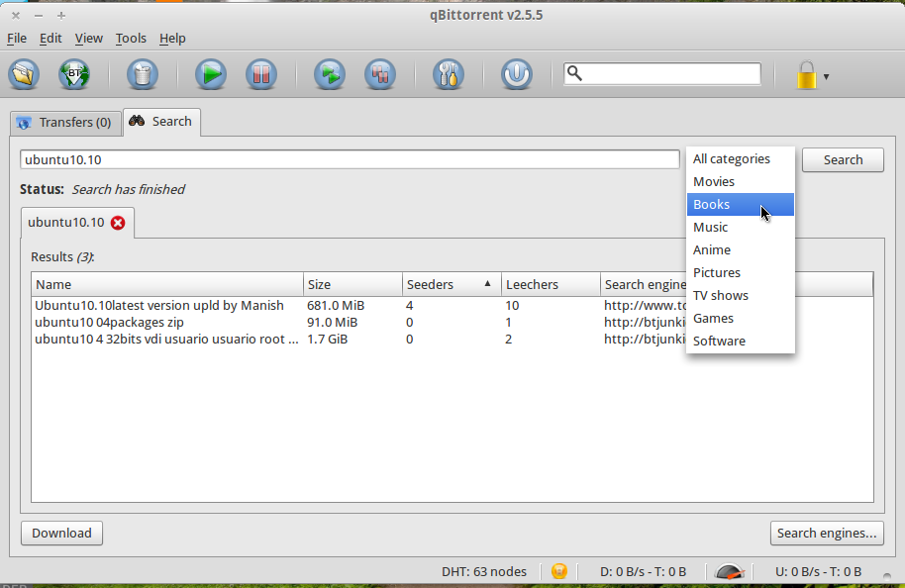Click the Resume All torrents icon

click(330, 74)
